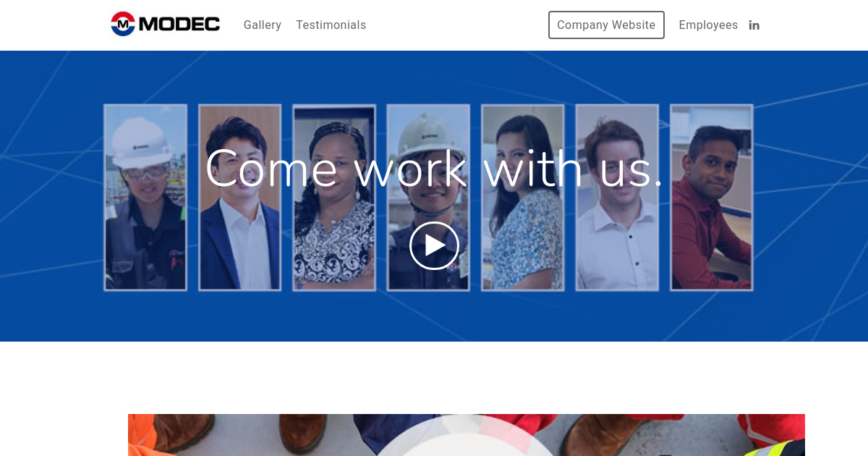Click the white circle overlay on bottom photo
This screenshot has width=868, height=456.
click(x=465, y=436)
